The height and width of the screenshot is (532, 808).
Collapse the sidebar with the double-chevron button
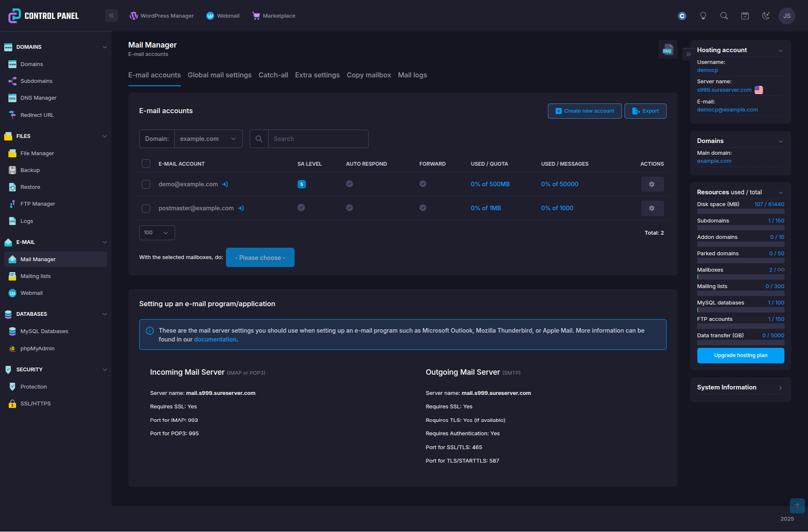click(x=112, y=16)
